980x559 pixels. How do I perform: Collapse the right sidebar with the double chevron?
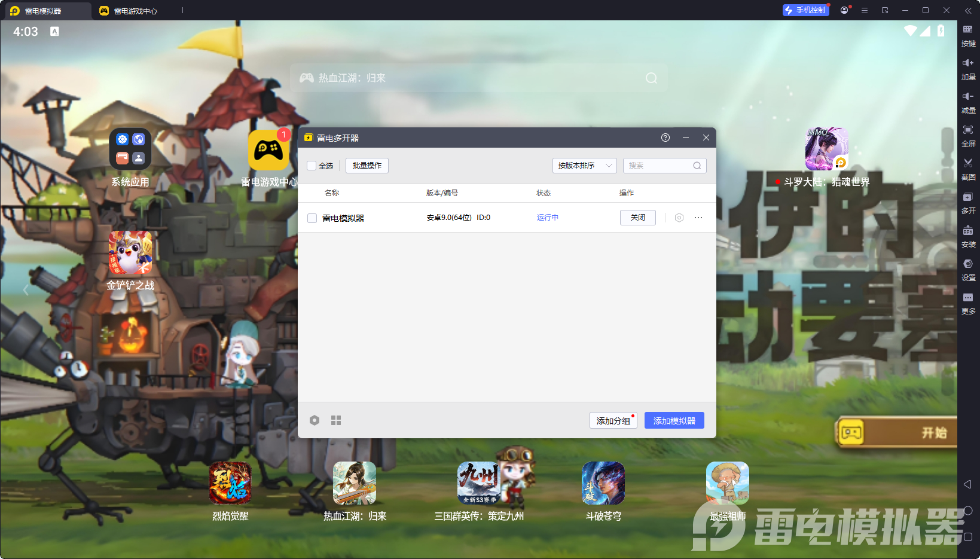click(x=968, y=10)
